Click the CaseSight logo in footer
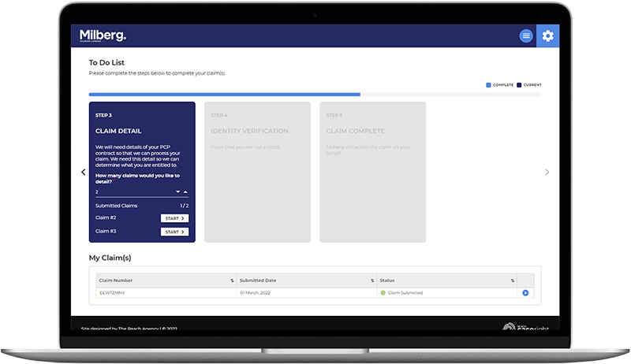 point(525,327)
